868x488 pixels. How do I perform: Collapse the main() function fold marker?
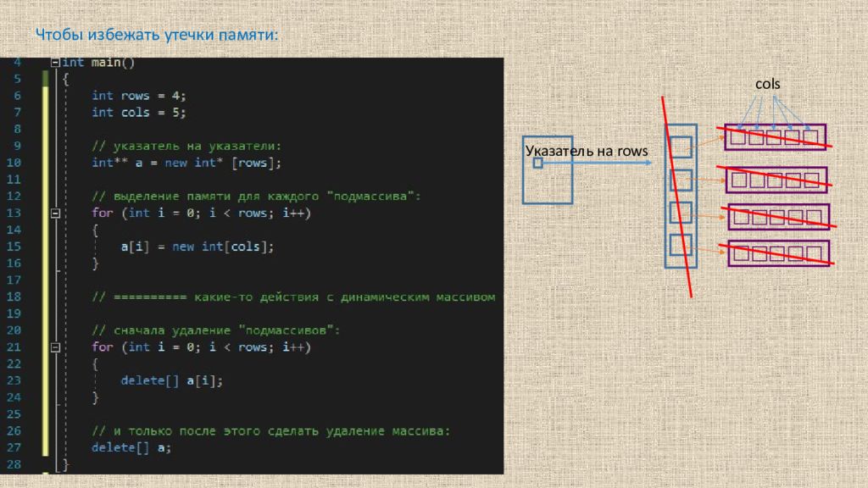pyautogui.click(x=55, y=63)
